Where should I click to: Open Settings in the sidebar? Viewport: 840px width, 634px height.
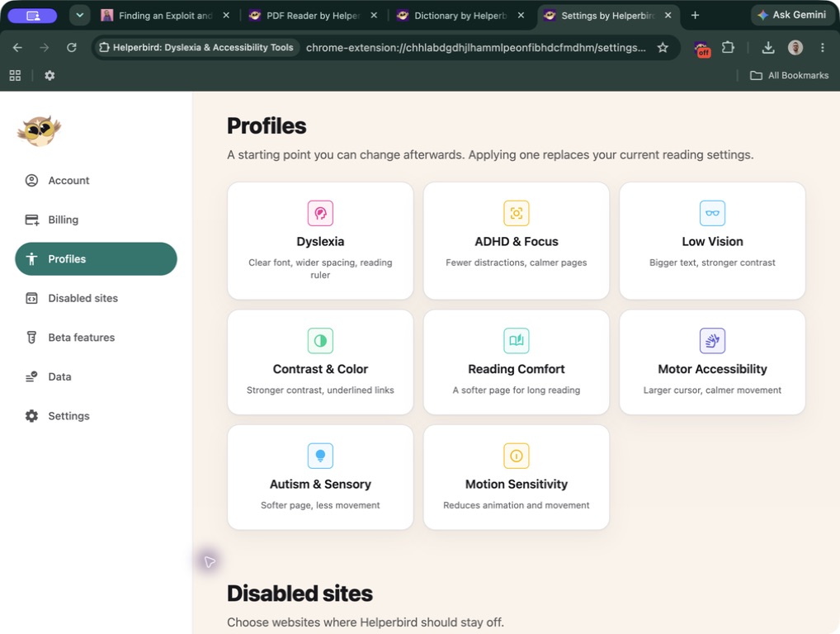pyautogui.click(x=96, y=416)
